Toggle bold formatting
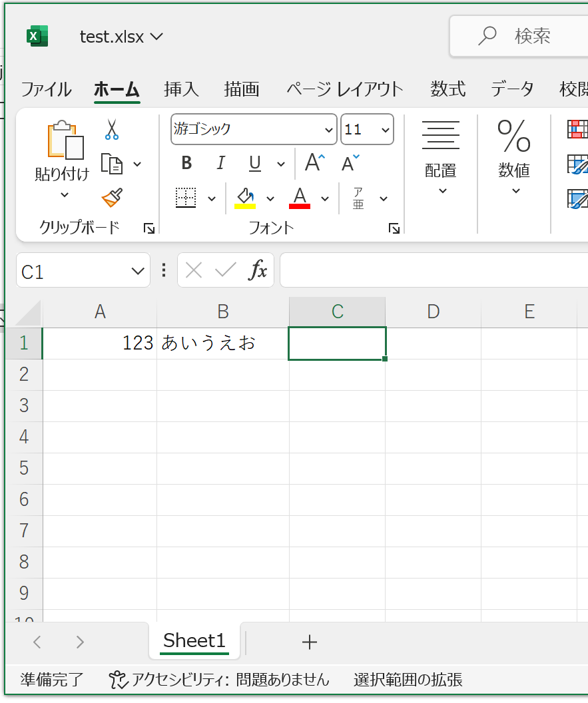The height and width of the screenshot is (703, 588). [x=186, y=162]
